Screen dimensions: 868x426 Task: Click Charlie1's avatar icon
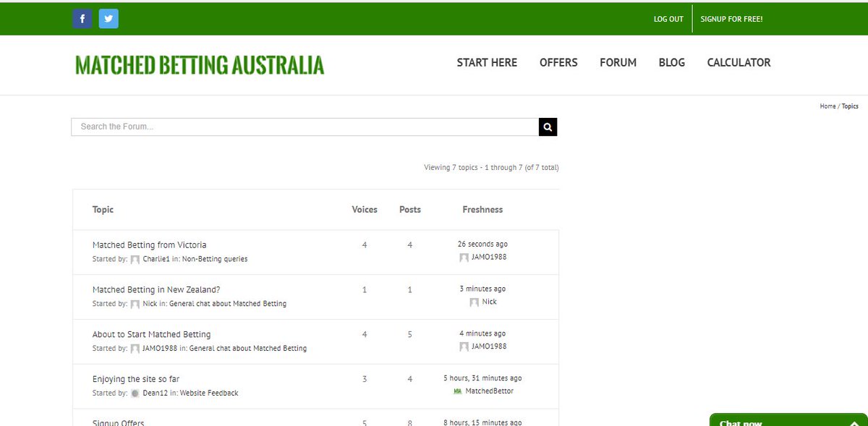tap(135, 259)
